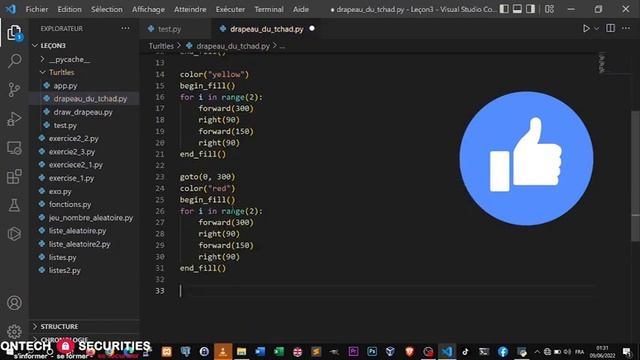Open Excel from the taskbar
Viewport: 640px width, 360px height.
tap(279, 351)
